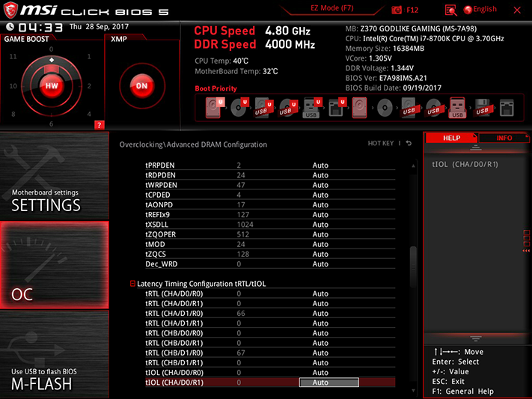Open Auto setting for Dec_WRD
The width and height of the screenshot is (532, 399).
tap(320, 264)
